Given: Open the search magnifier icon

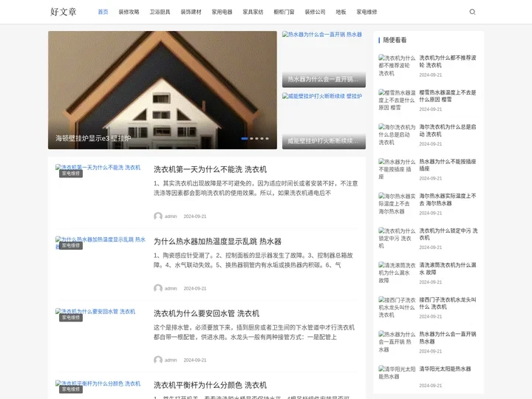Looking at the screenshot, I should (472, 12).
